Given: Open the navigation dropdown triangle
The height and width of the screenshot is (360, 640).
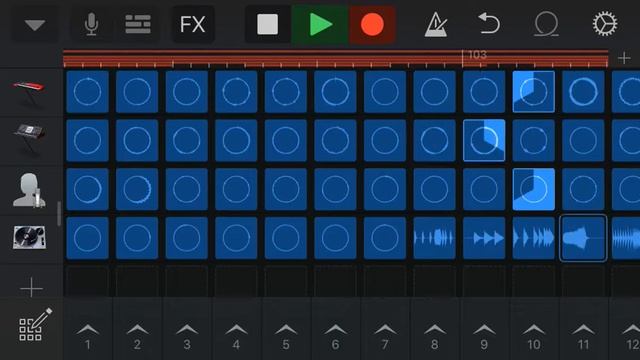Looking at the screenshot, I should pos(35,25).
